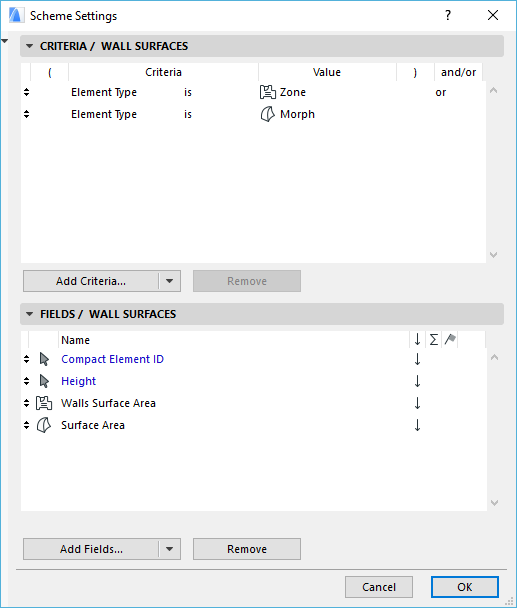Click the 'or' operator in Zone row
The image size is (517, 608).
pos(441,92)
